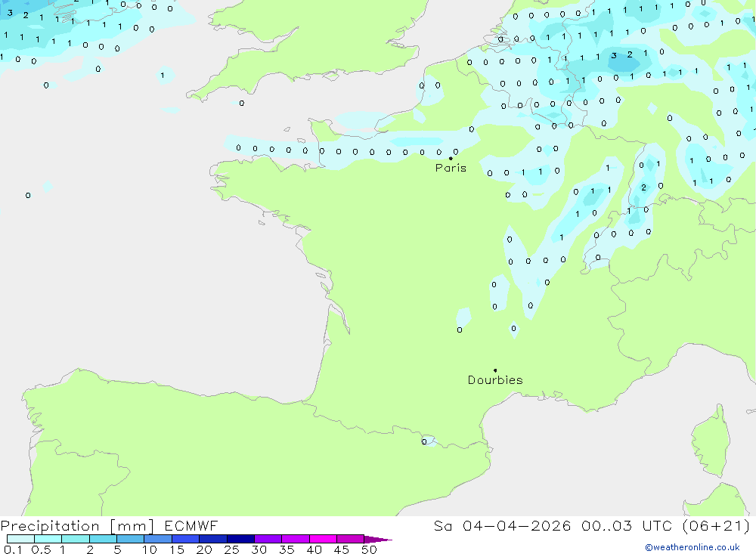This screenshot has width=756, height=554.
Task: Click the 'Precipitation [mm]' title text
Action: 77,525
